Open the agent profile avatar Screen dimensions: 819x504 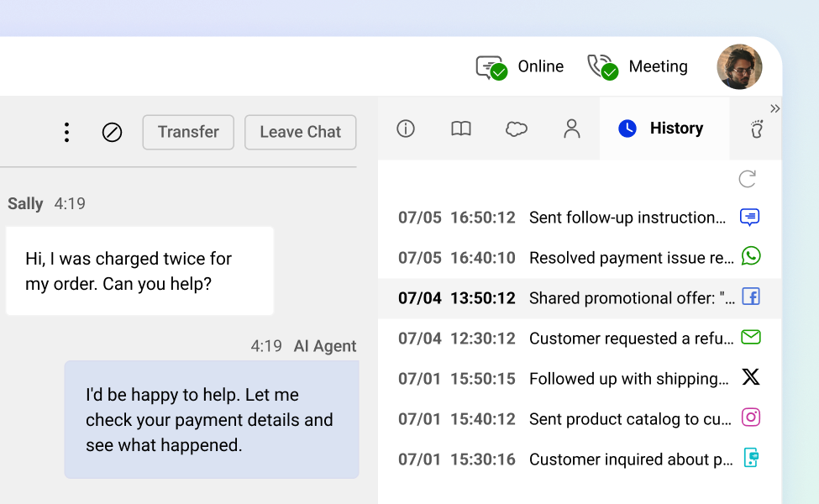pyautogui.click(x=739, y=66)
